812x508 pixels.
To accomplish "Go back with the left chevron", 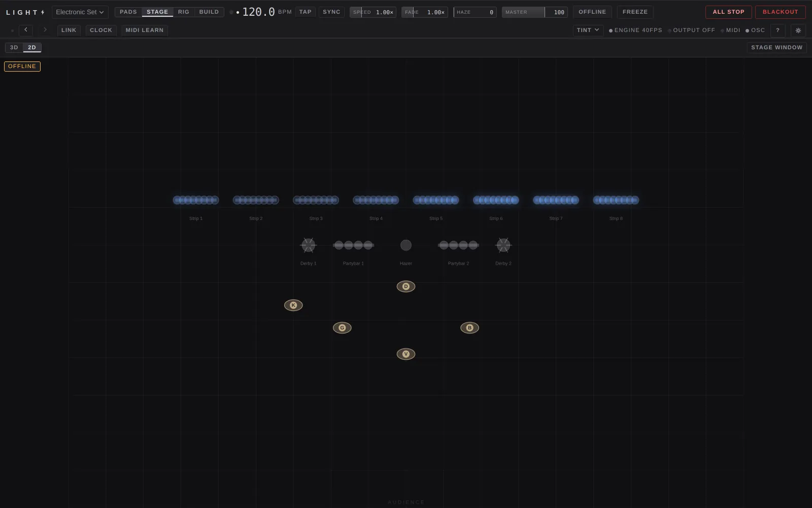I will tap(26, 30).
